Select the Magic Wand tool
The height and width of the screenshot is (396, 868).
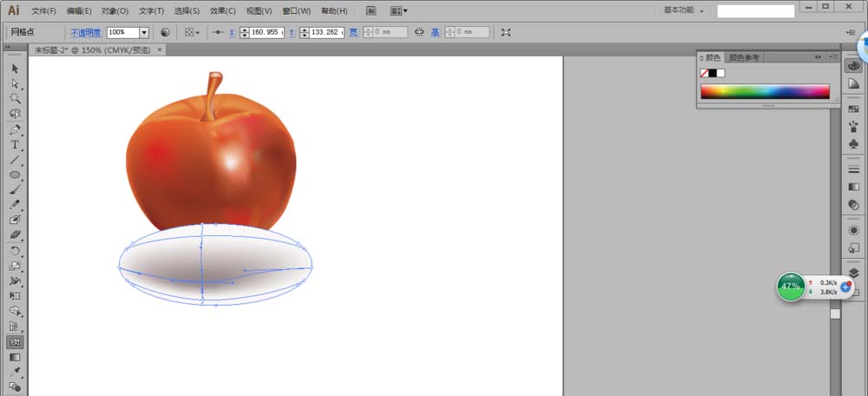15,99
